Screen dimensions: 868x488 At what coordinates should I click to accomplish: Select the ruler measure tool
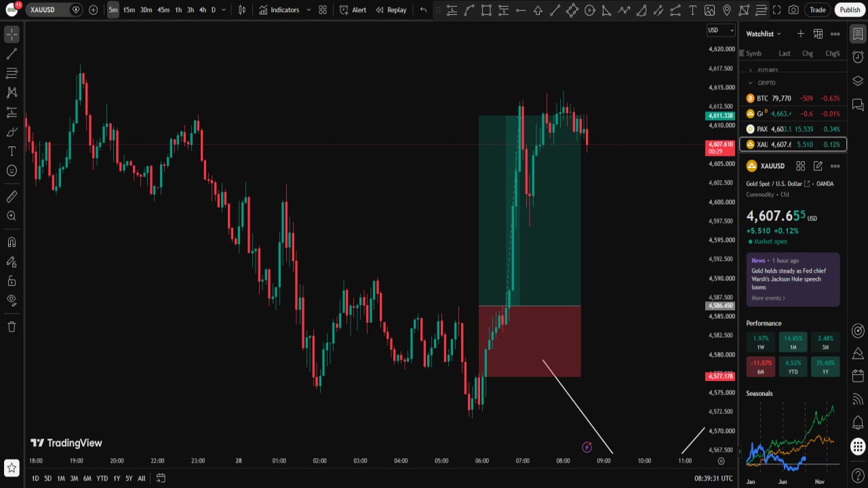point(12,197)
